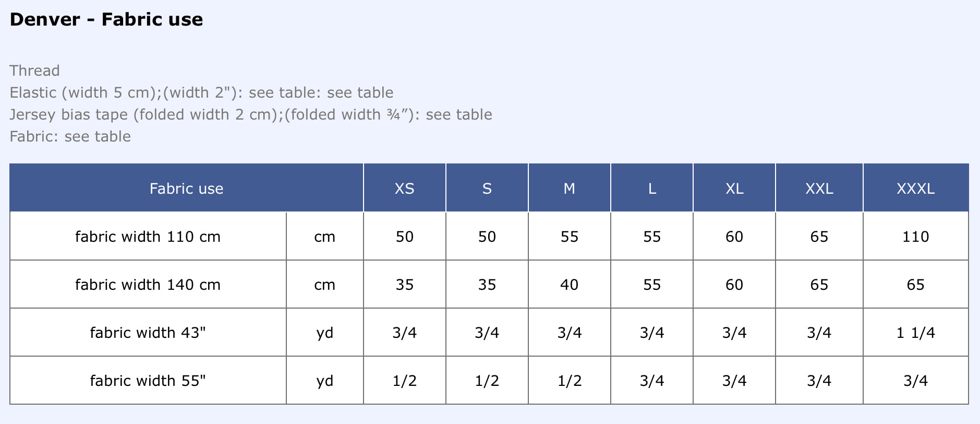Click the "Denver - Fabric use" heading
Image resolution: width=980 pixels, height=424 pixels.
point(106,20)
